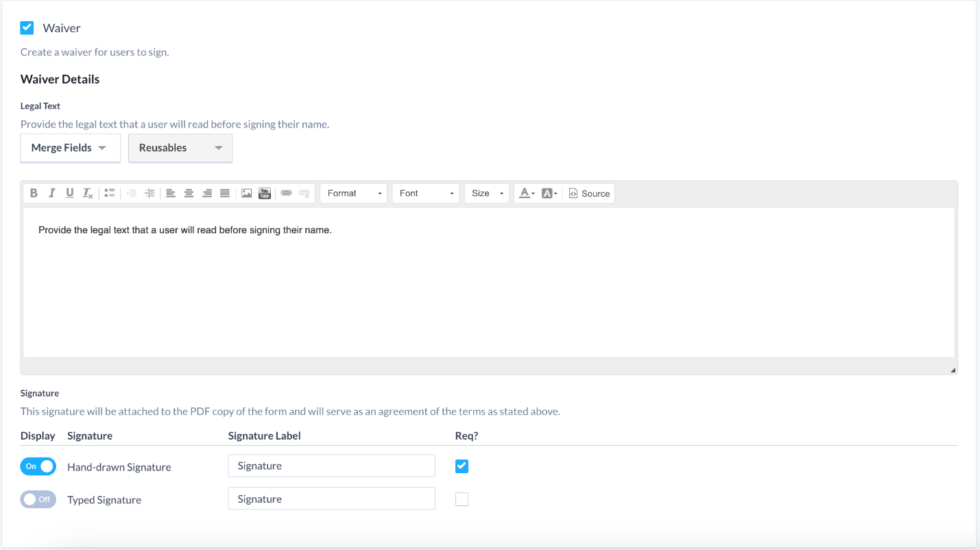Screen dimensions: 980x550
Task: Open the text color picker
Action: [x=527, y=193]
